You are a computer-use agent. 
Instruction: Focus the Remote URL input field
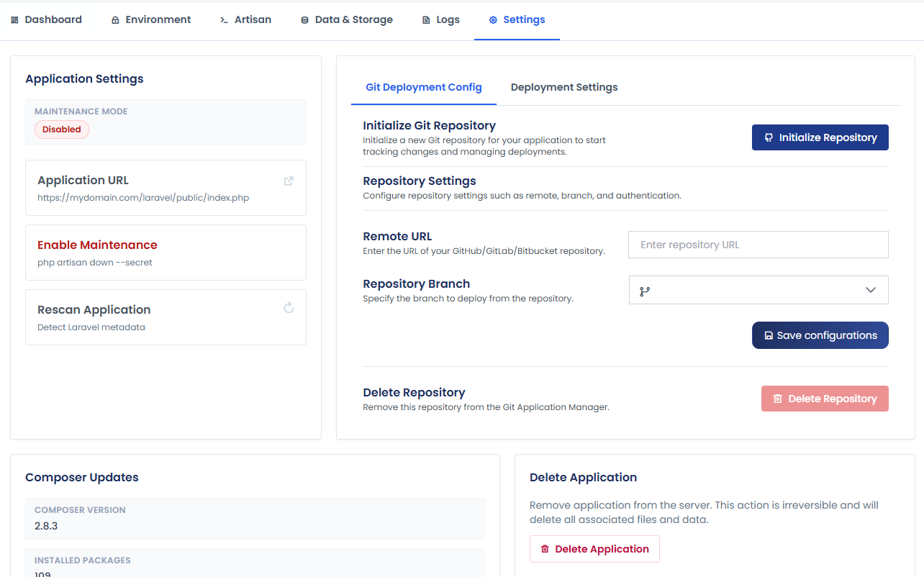click(758, 245)
